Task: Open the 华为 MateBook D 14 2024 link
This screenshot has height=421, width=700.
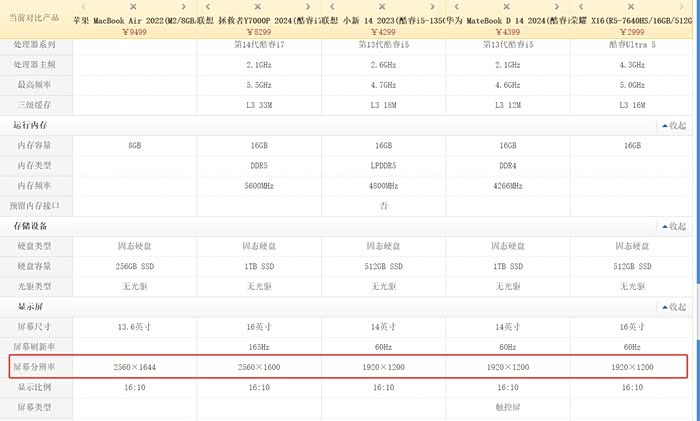Action: [508, 21]
